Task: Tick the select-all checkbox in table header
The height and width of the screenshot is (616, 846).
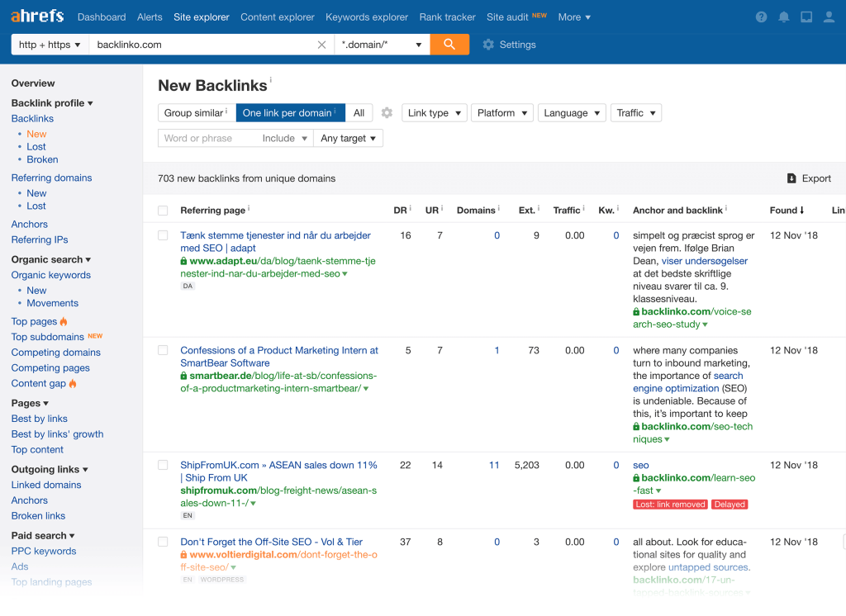Action: click(x=163, y=211)
